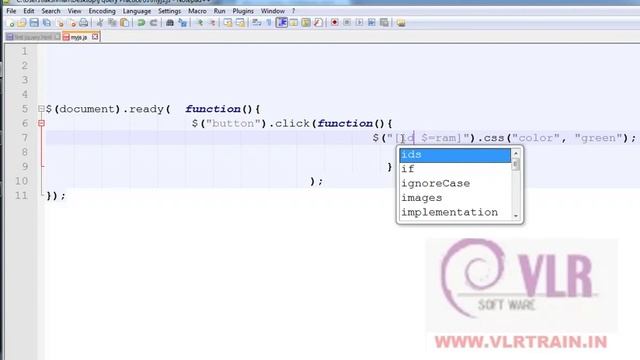Toggle show all characters icon
The width and height of the screenshot is (640, 360).
click(269, 23)
